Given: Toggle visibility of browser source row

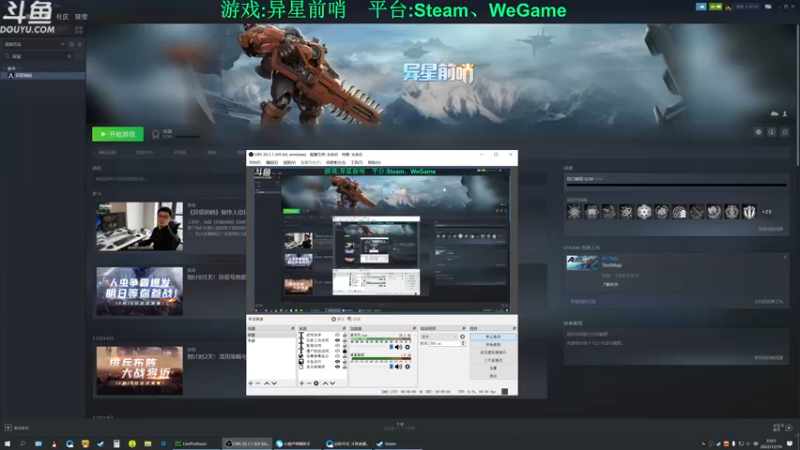Looking at the screenshot, I should [x=337, y=356].
